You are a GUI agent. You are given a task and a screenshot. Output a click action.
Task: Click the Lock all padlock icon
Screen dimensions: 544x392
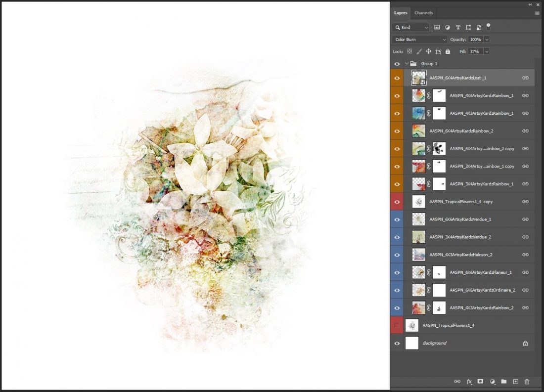pos(448,51)
